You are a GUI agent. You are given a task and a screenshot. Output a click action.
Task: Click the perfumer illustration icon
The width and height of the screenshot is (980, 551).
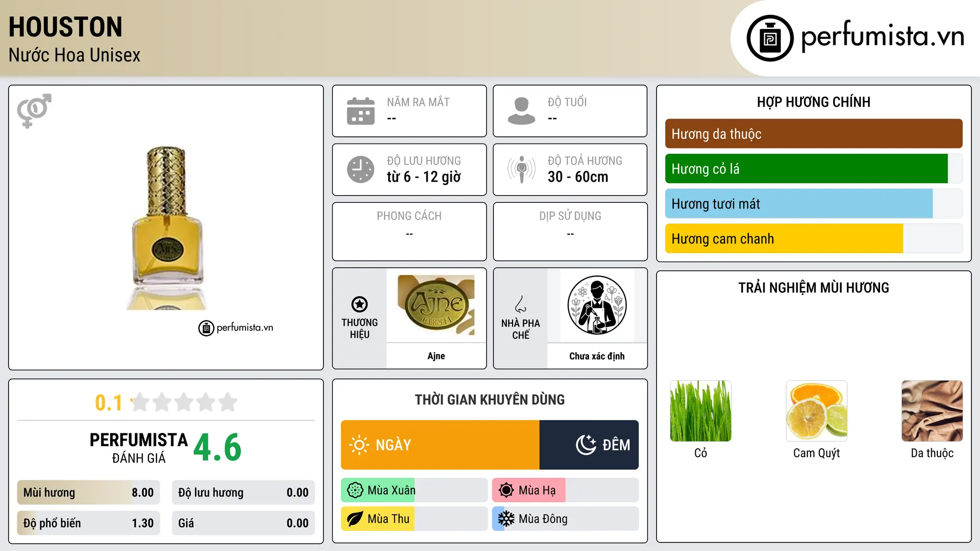click(597, 305)
